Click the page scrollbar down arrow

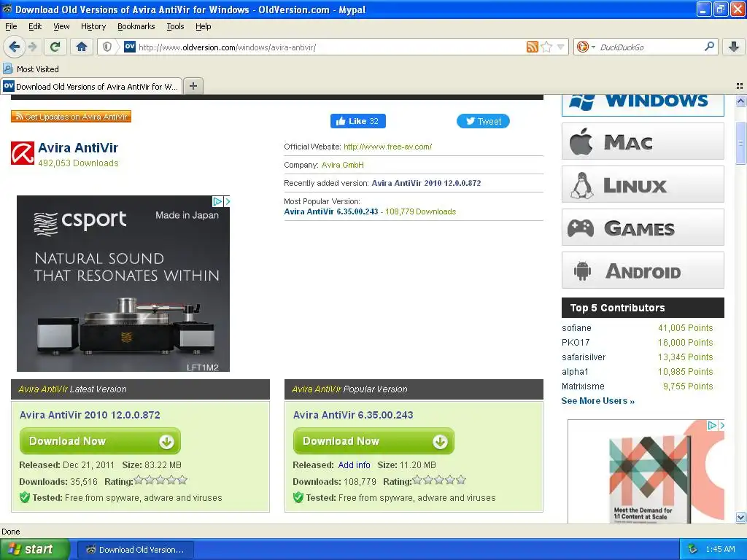pyautogui.click(x=740, y=518)
